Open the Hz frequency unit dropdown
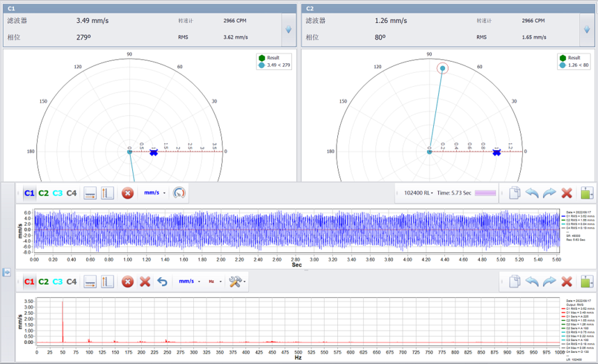The height and width of the screenshot is (364, 598). pos(215,281)
